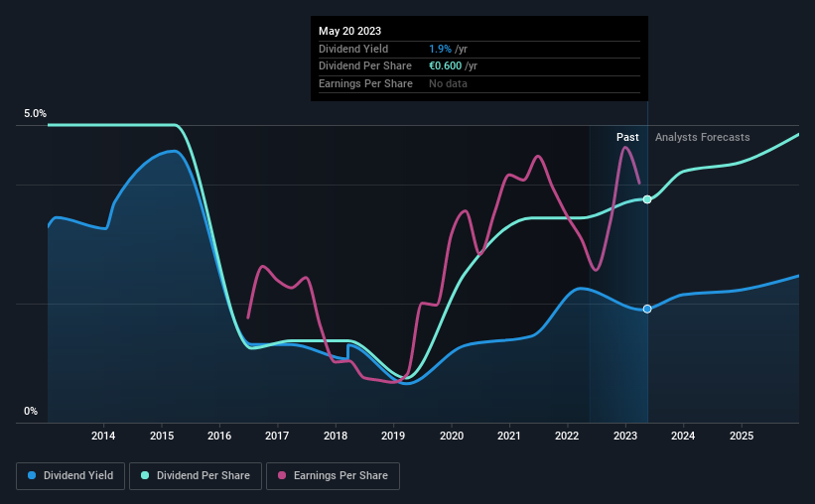The height and width of the screenshot is (504, 815).
Task: Click the 2017 x-axis label
Action: coord(277,436)
